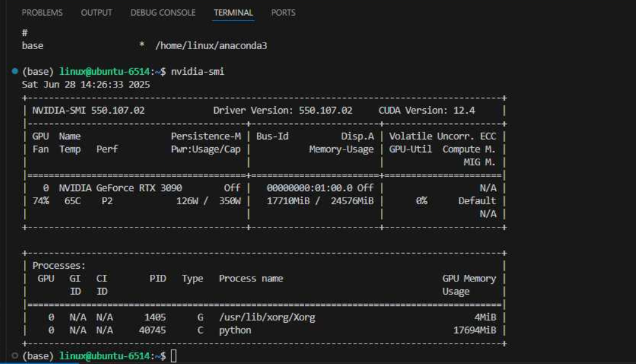Image resolution: width=636 pixels, height=364 pixels.
Task: Switch to the PROBLEMS tab
Action: (42, 13)
